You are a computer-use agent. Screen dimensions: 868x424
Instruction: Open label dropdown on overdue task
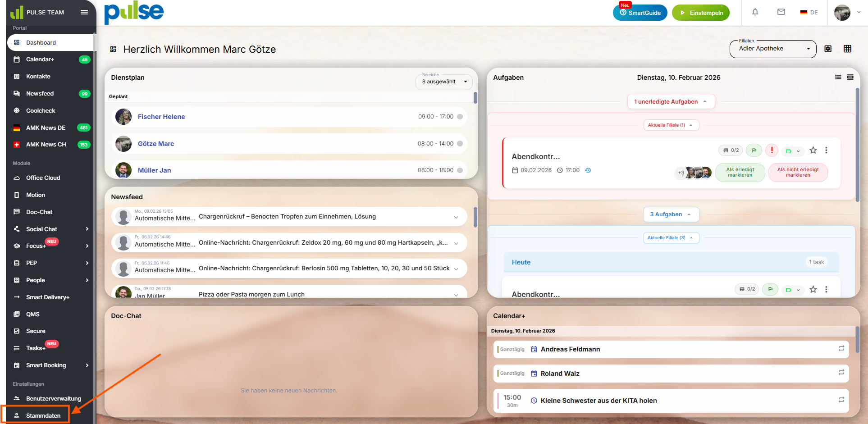pyautogui.click(x=793, y=151)
